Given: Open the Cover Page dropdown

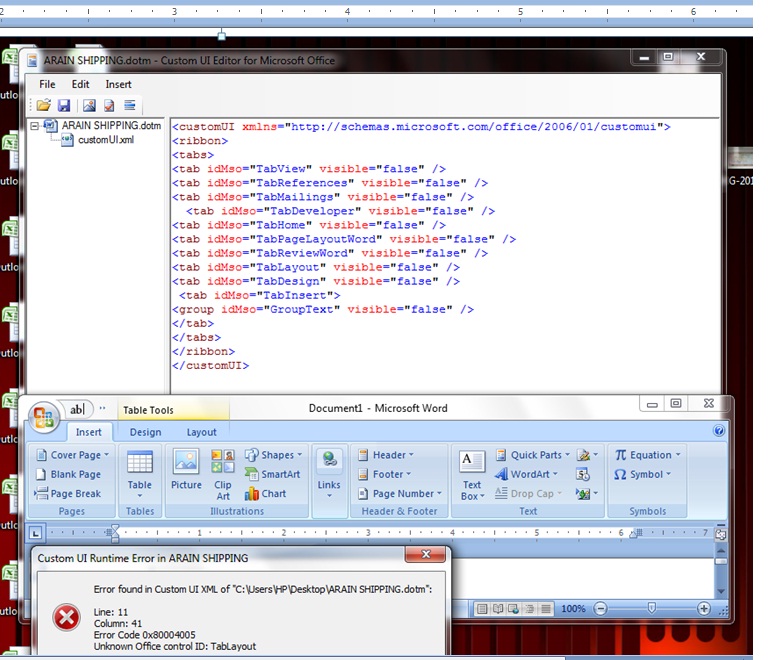Looking at the screenshot, I should [72, 455].
